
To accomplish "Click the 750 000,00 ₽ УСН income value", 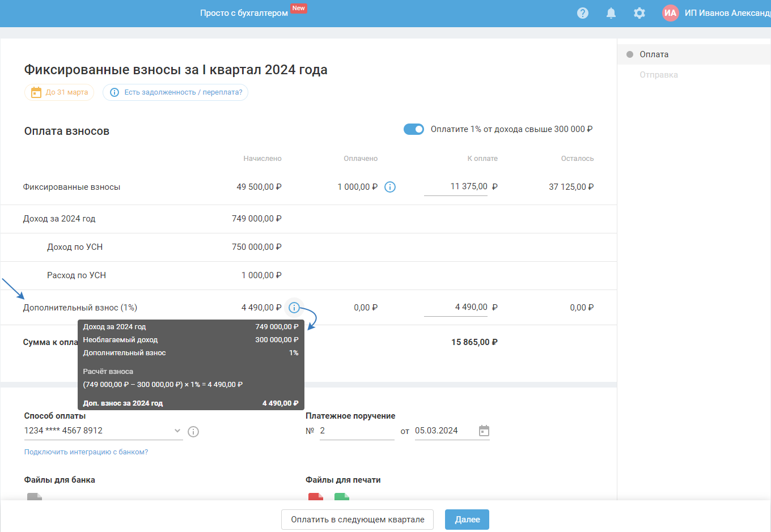I will click(257, 247).
